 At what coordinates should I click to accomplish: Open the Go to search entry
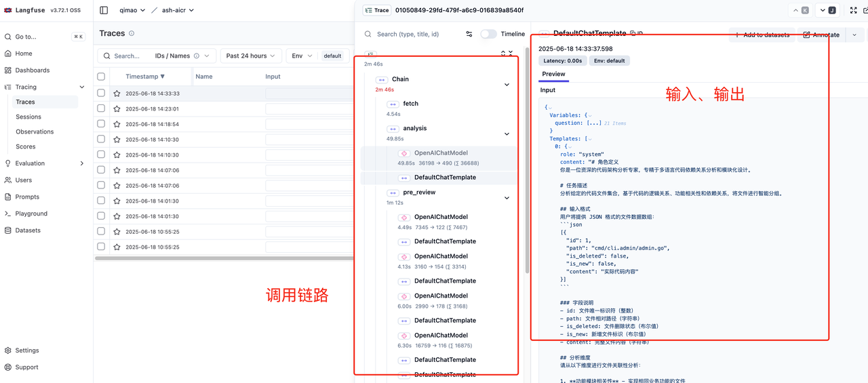(44, 37)
